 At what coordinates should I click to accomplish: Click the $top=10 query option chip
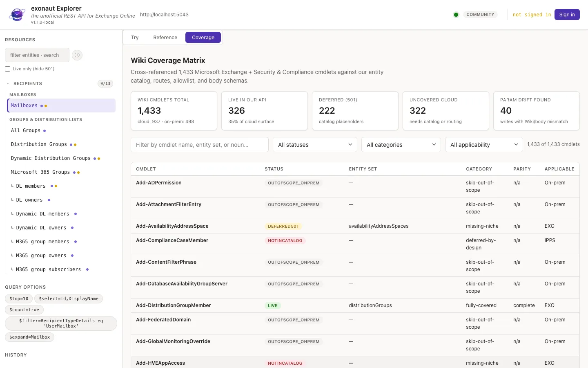coord(19,299)
